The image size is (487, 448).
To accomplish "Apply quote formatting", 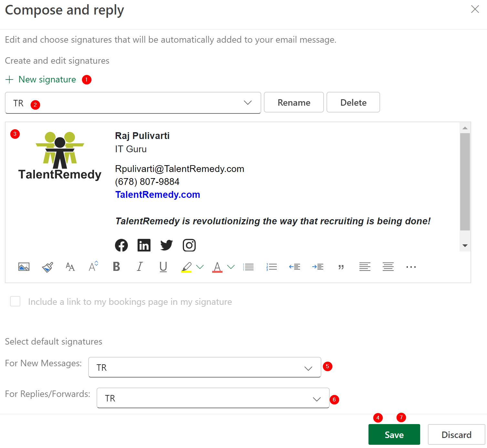I will (341, 267).
